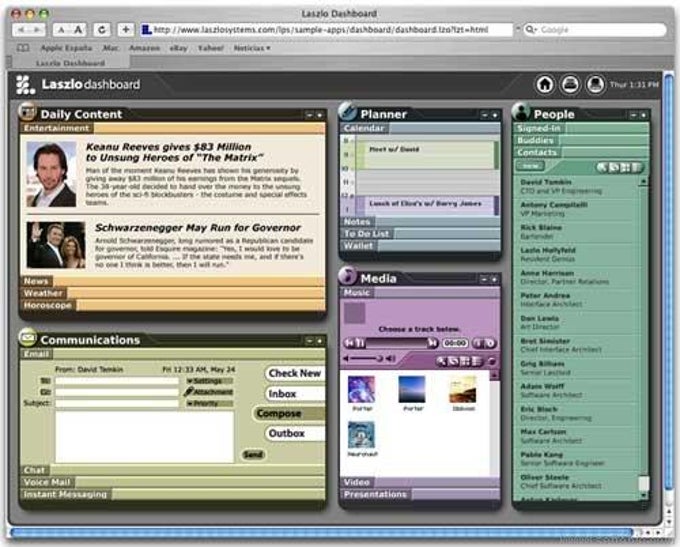Image resolution: width=680 pixels, height=547 pixels.
Task: Click list view icon in People toolbar
Action: [x=636, y=167]
